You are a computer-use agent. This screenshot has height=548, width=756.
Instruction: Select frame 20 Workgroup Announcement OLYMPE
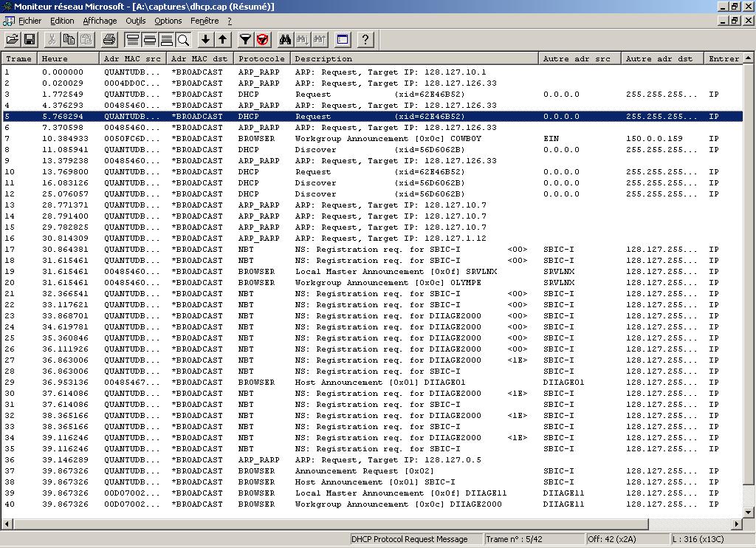tap(372, 283)
